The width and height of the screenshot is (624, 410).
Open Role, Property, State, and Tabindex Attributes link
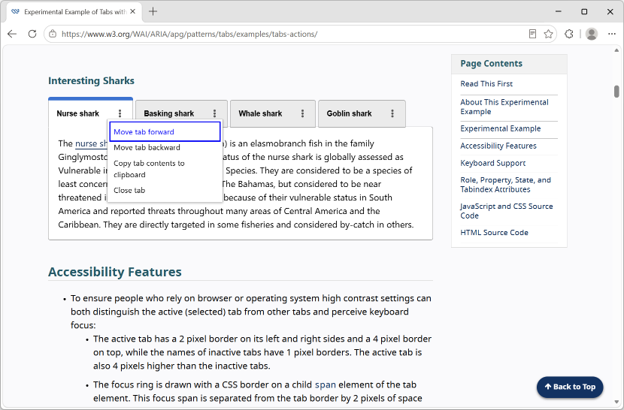(506, 185)
